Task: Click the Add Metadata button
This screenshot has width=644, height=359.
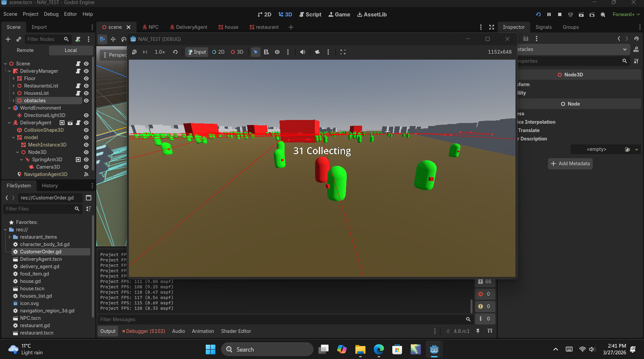Action: pos(570,164)
